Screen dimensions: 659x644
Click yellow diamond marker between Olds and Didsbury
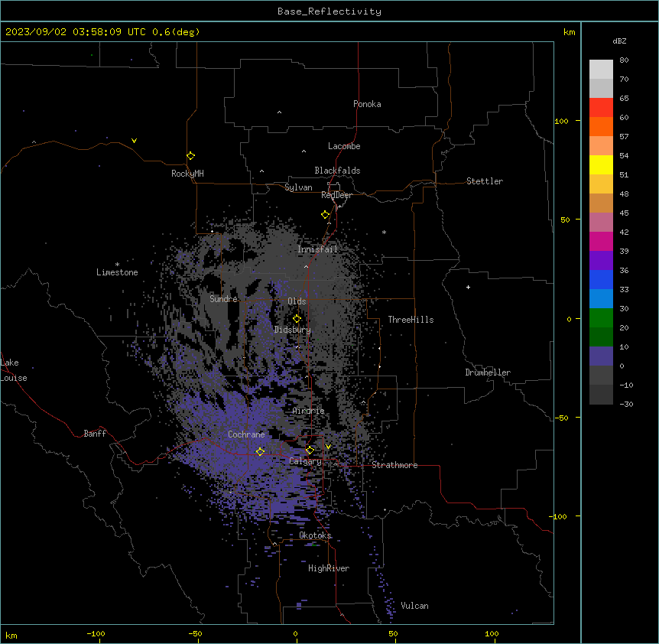tap(297, 319)
